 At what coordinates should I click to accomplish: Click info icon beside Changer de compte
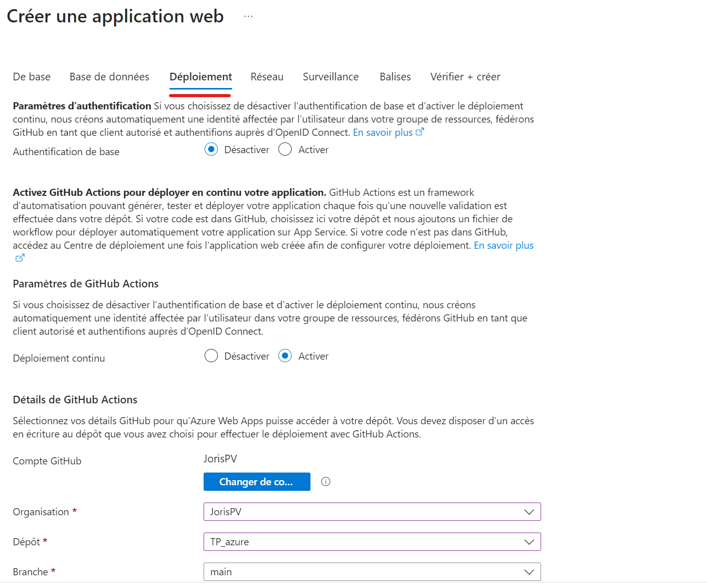click(x=326, y=482)
